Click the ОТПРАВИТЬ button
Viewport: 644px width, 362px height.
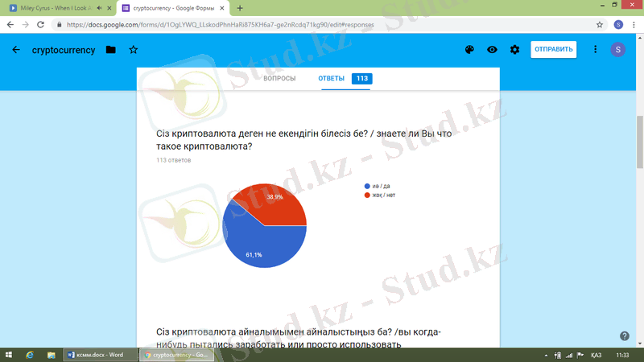click(553, 49)
